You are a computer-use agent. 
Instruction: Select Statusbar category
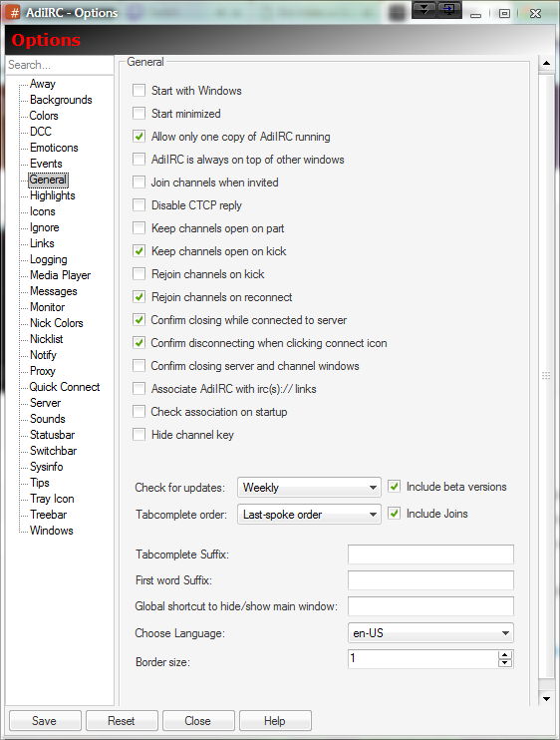(x=53, y=435)
